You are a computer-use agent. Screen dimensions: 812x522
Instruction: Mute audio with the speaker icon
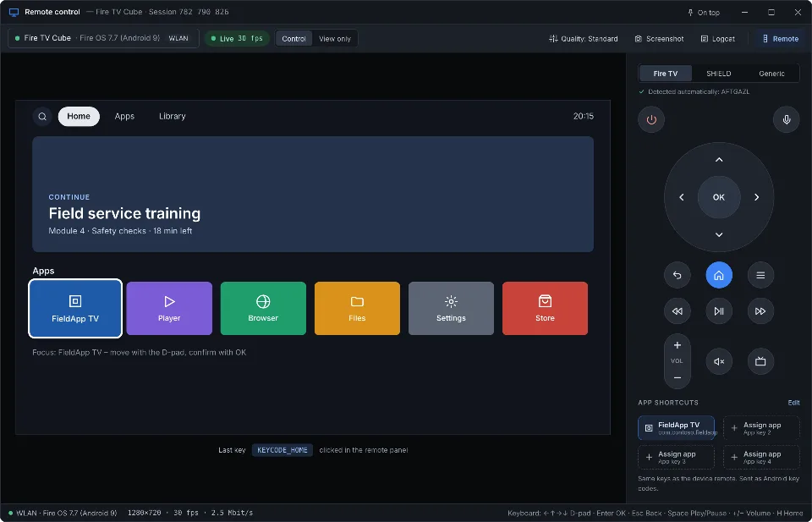coord(719,361)
